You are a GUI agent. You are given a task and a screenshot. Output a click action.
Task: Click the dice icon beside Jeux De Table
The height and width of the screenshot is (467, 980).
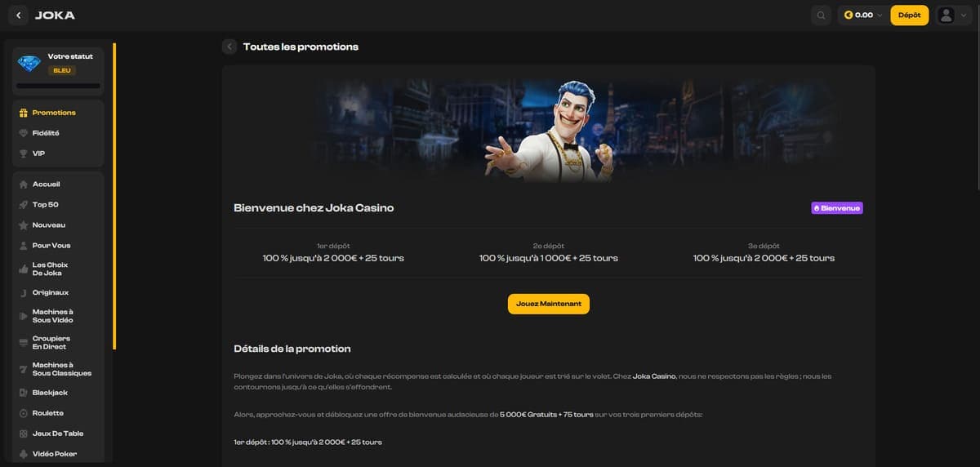click(23, 434)
